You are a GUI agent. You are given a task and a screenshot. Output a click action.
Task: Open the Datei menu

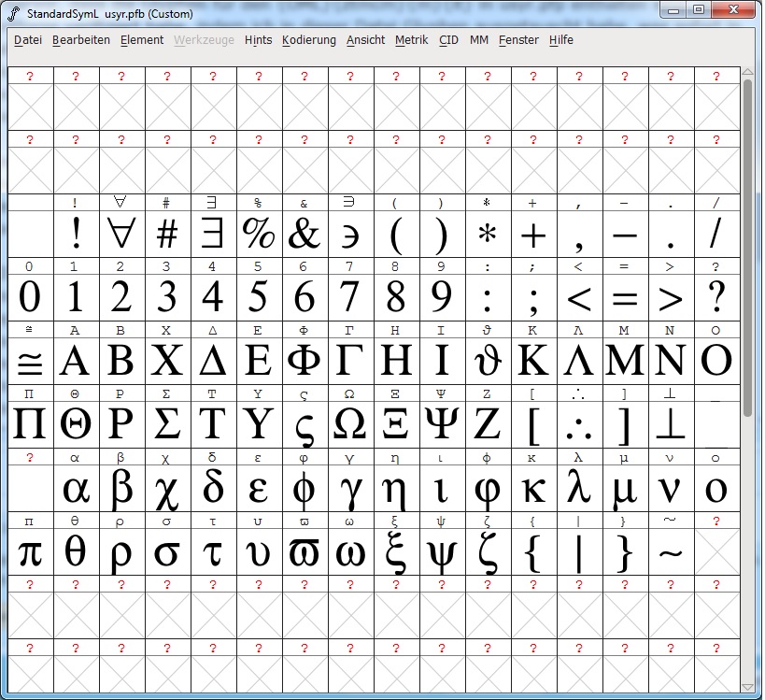[28, 40]
